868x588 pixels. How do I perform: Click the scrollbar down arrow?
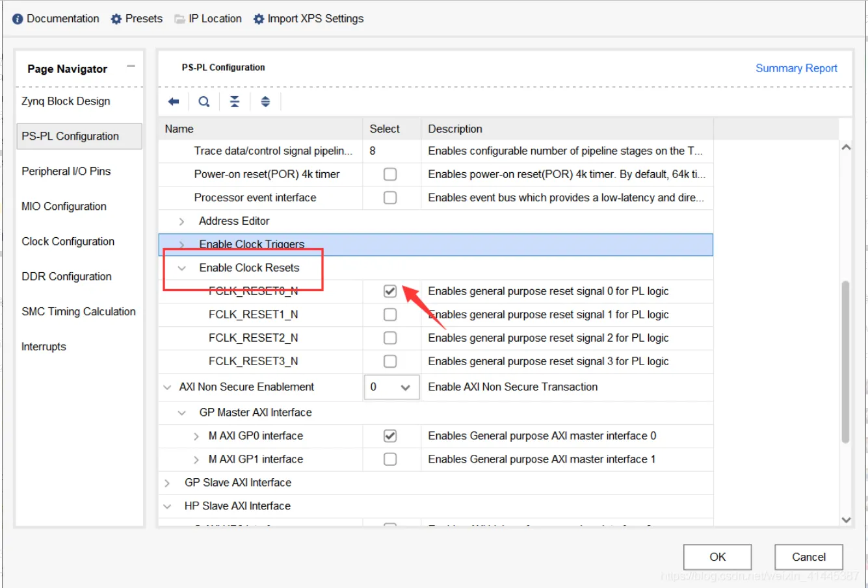click(846, 520)
